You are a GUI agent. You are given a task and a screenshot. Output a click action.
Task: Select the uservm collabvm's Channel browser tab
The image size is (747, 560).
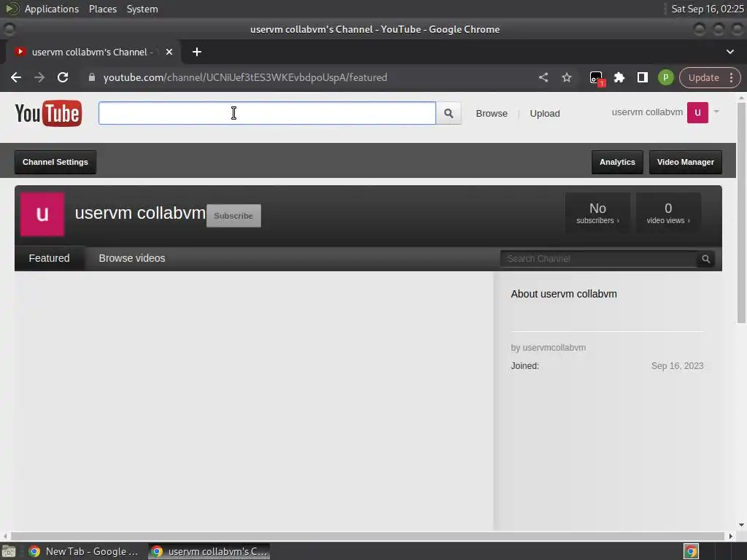pos(93,52)
